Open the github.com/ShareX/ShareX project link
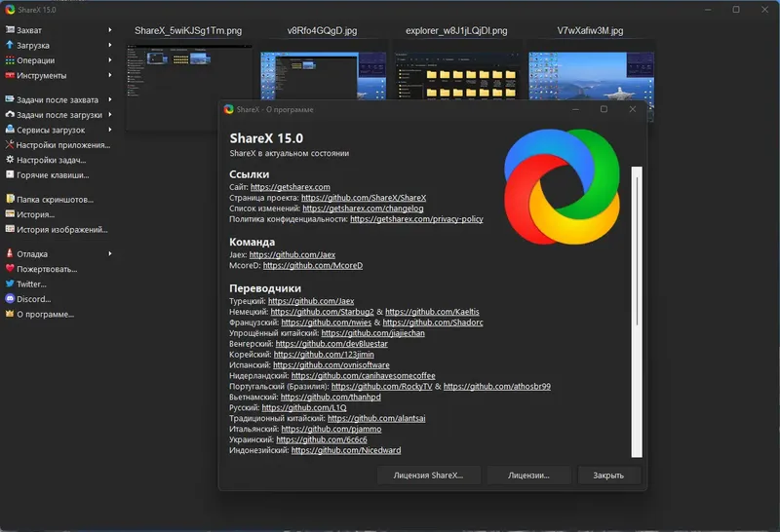 tap(364, 198)
